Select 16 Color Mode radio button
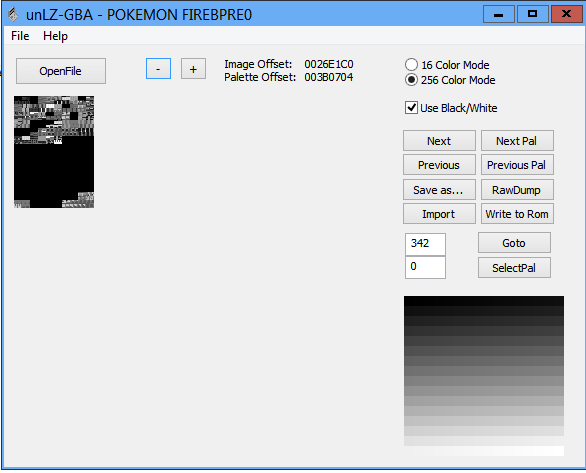Screen dimensions: 586x473 coord(411,65)
